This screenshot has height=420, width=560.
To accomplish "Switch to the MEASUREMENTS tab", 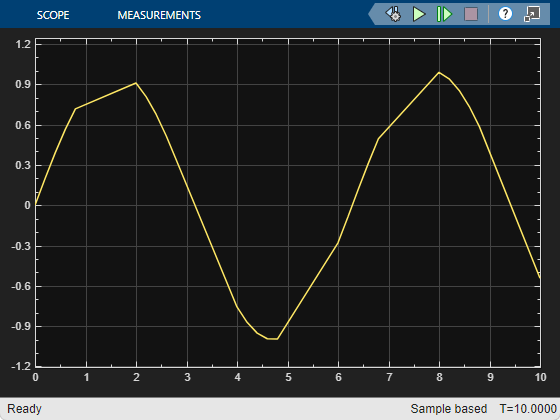I will (x=159, y=15).
